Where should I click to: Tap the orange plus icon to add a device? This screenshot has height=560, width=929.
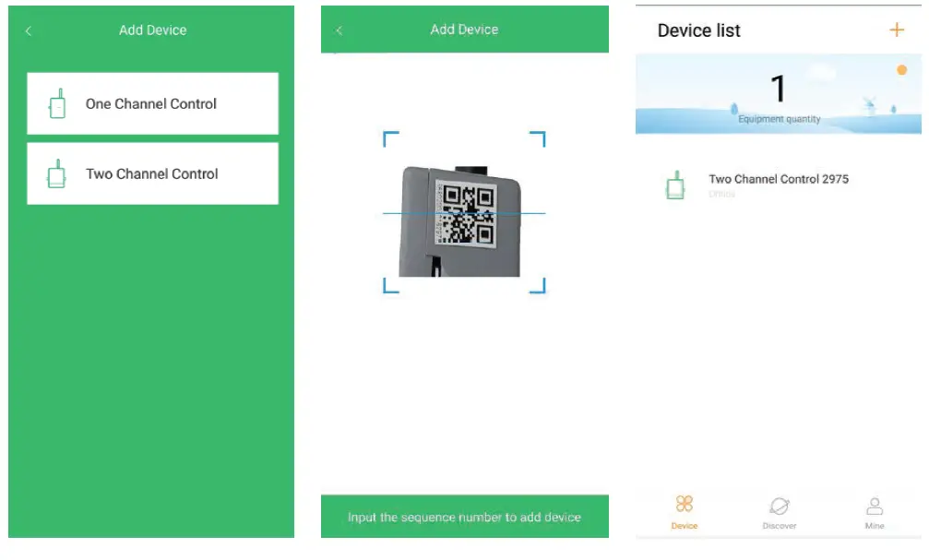896,30
